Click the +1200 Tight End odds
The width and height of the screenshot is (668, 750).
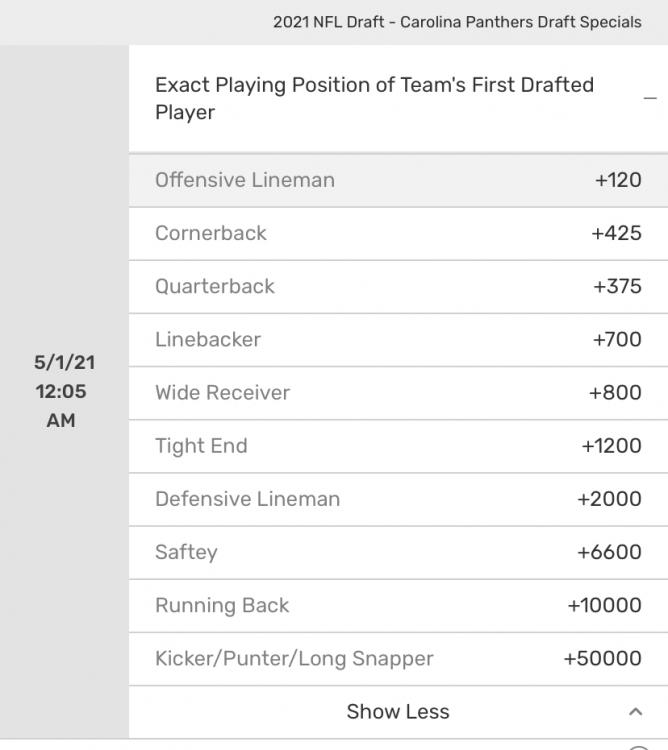pyautogui.click(x=611, y=446)
